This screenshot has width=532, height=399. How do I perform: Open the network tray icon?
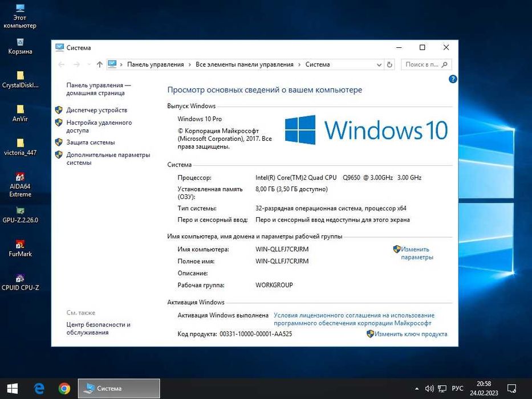442,389
